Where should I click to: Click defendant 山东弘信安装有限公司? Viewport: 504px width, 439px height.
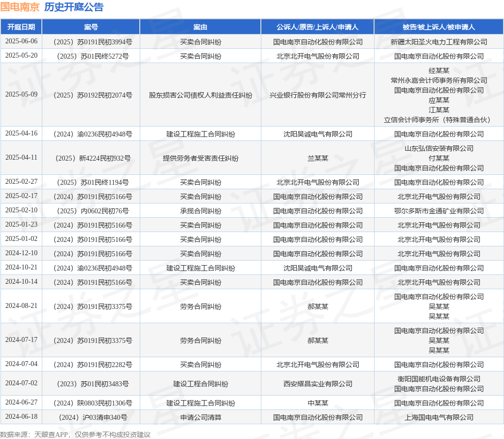click(439, 148)
